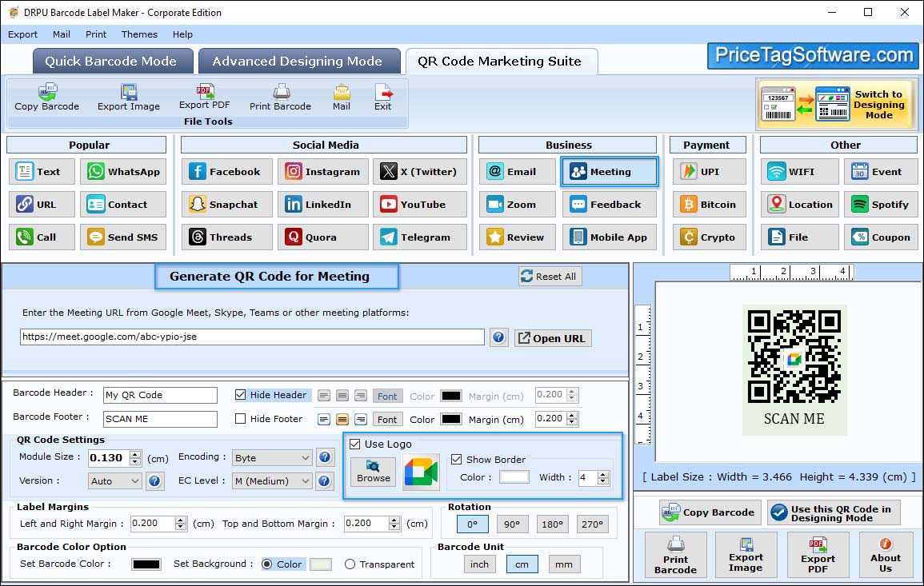This screenshot has height=586, width=924.
Task: Select the Instagram QR code type
Action: (x=323, y=171)
